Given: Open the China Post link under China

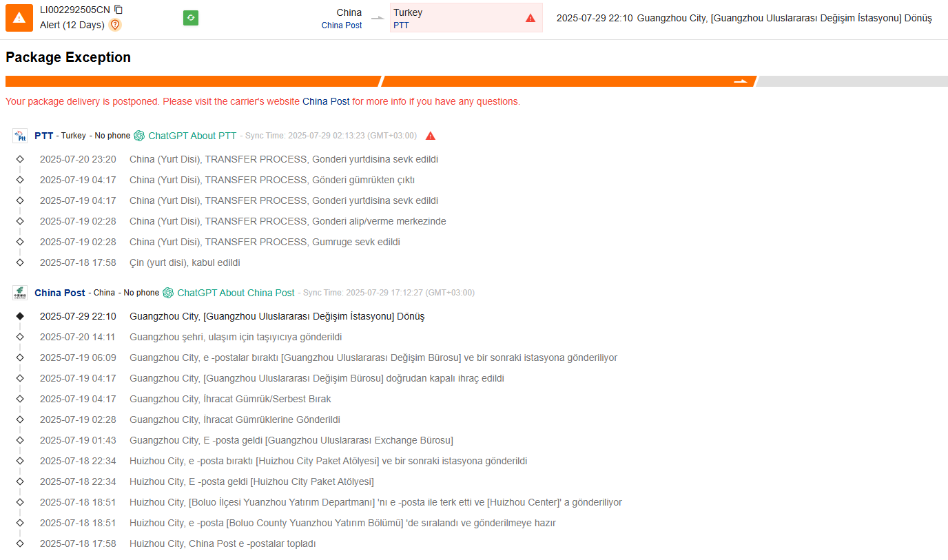Looking at the screenshot, I should [342, 25].
